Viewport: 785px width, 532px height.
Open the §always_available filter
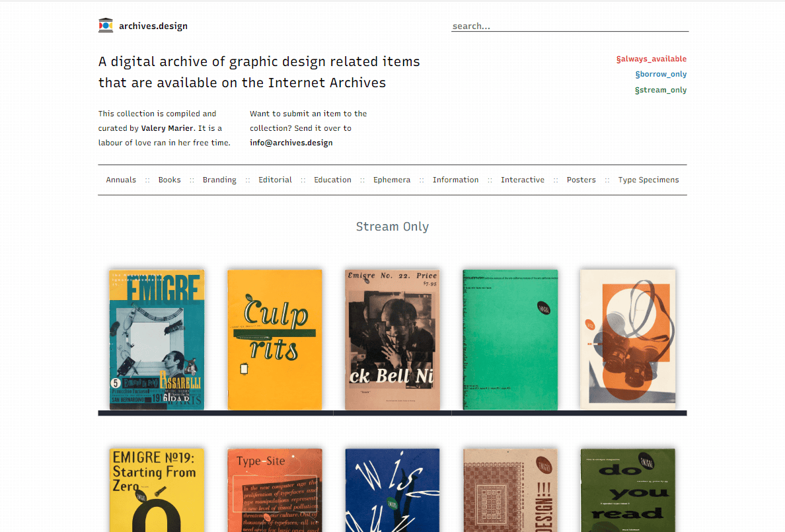click(x=652, y=59)
